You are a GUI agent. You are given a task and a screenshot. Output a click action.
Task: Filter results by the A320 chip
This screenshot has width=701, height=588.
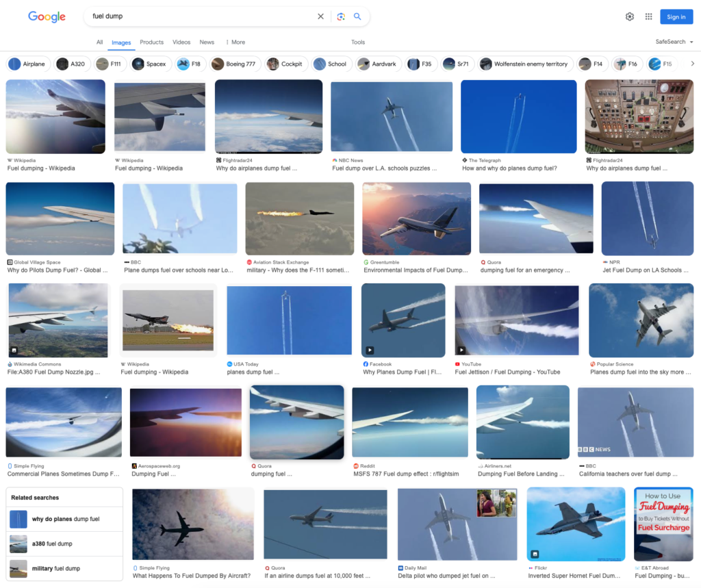71,64
